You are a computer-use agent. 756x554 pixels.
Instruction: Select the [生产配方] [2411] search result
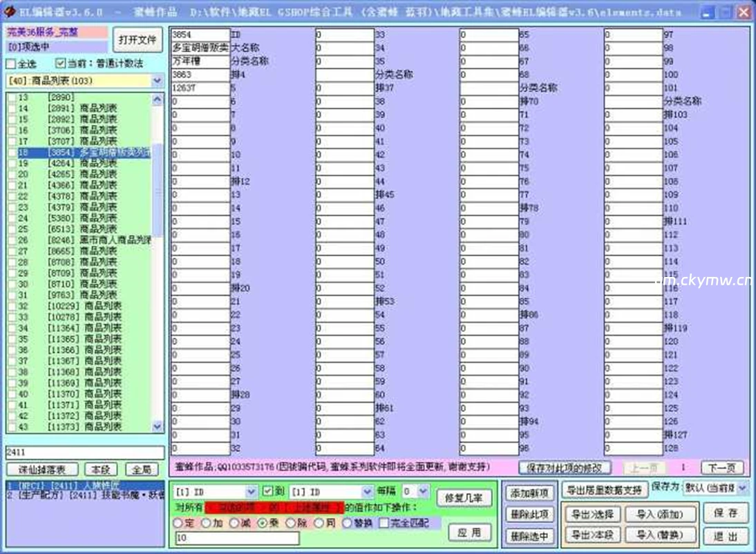pos(85,496)
